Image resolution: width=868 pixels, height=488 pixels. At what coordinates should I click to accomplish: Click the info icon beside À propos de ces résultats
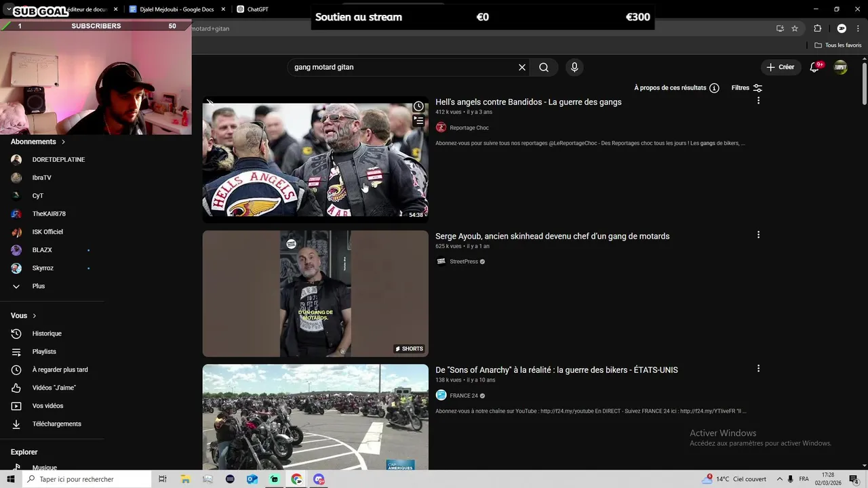click(714, 88)
